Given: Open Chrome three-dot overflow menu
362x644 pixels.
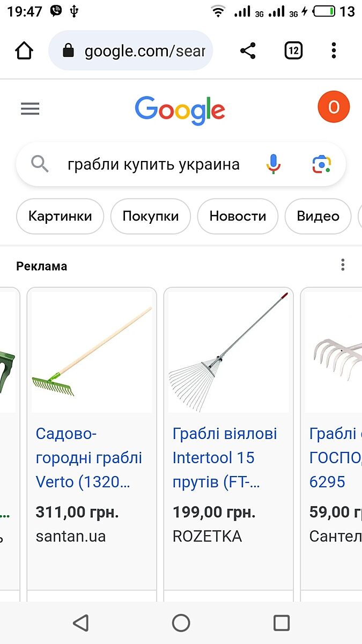Looking at the screenshot, I should pyautogui.click(x=334, y=51).
